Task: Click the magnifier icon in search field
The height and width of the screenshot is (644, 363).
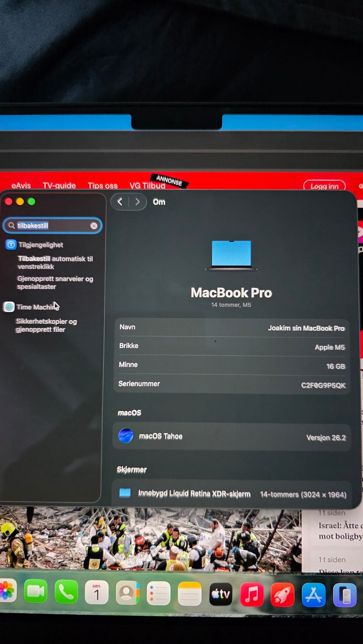Action: tap(12, 225)
